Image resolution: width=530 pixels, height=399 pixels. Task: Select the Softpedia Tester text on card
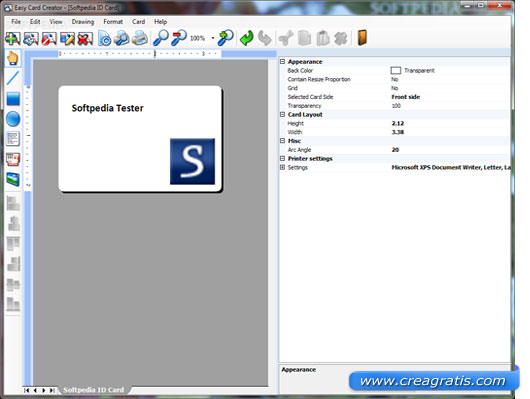click(x=107, y=108)
